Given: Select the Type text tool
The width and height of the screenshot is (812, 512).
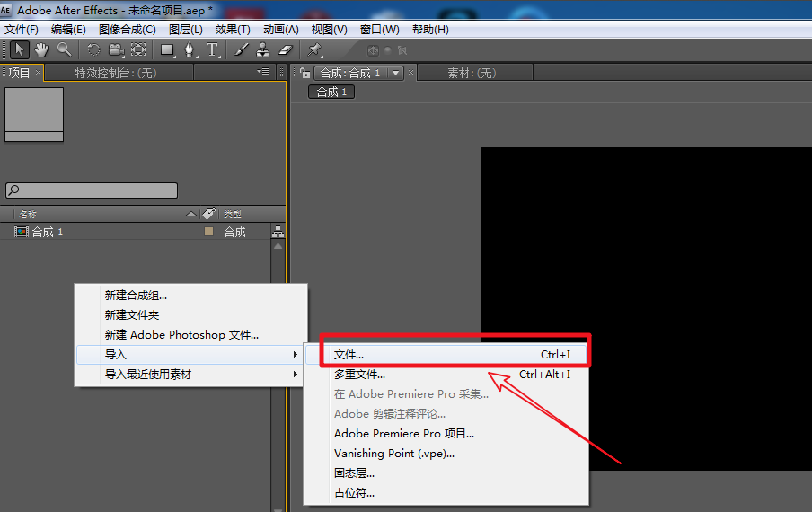Looking at the screenshot, I should (x=212, y=50).
